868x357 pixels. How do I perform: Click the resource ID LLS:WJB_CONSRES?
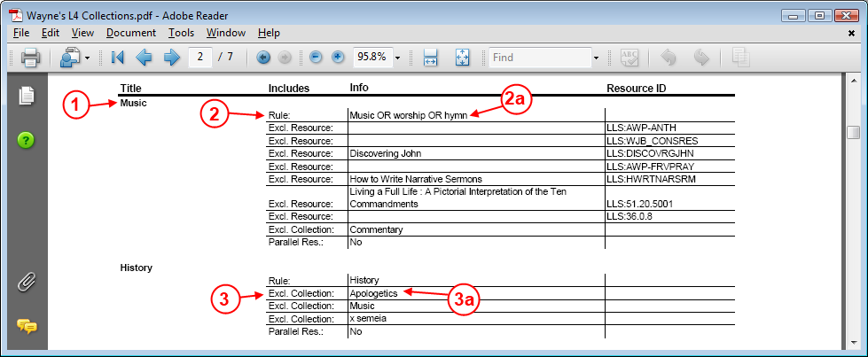pos(653,141)
